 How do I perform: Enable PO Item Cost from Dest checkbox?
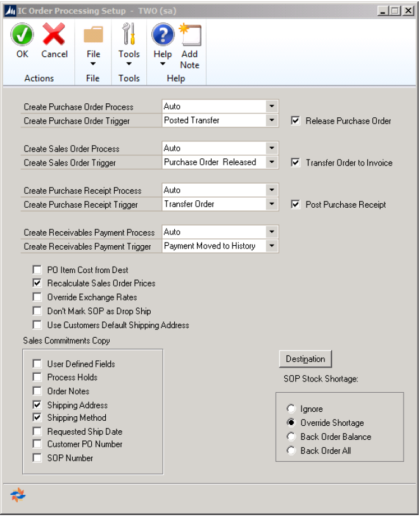click(x=37, y=270)
